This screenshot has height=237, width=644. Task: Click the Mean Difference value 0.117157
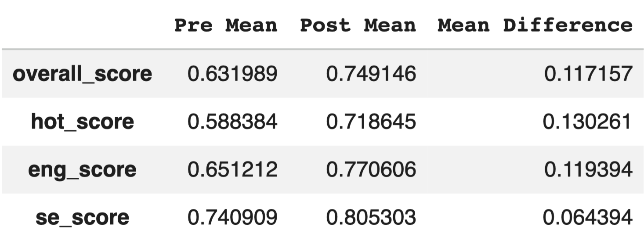tap(588, 74)
